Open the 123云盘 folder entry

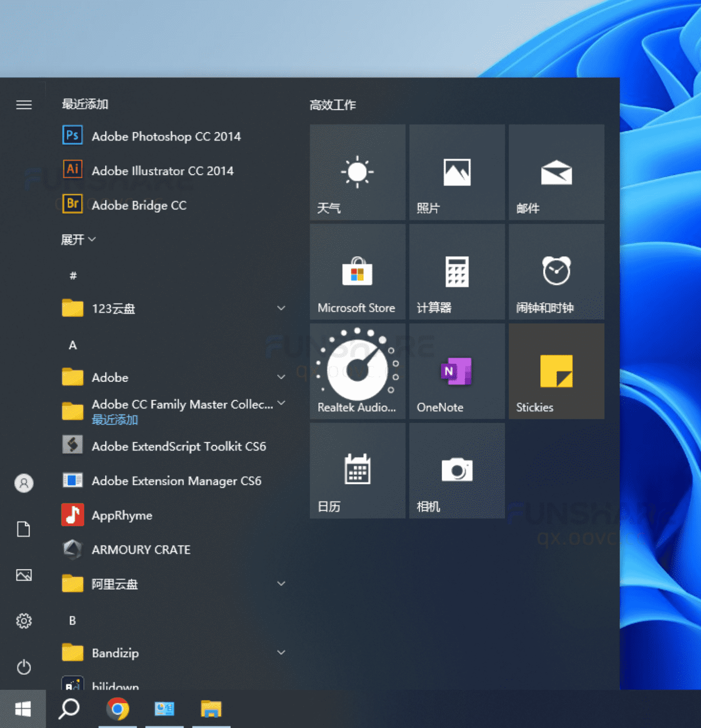pos(174,308)
